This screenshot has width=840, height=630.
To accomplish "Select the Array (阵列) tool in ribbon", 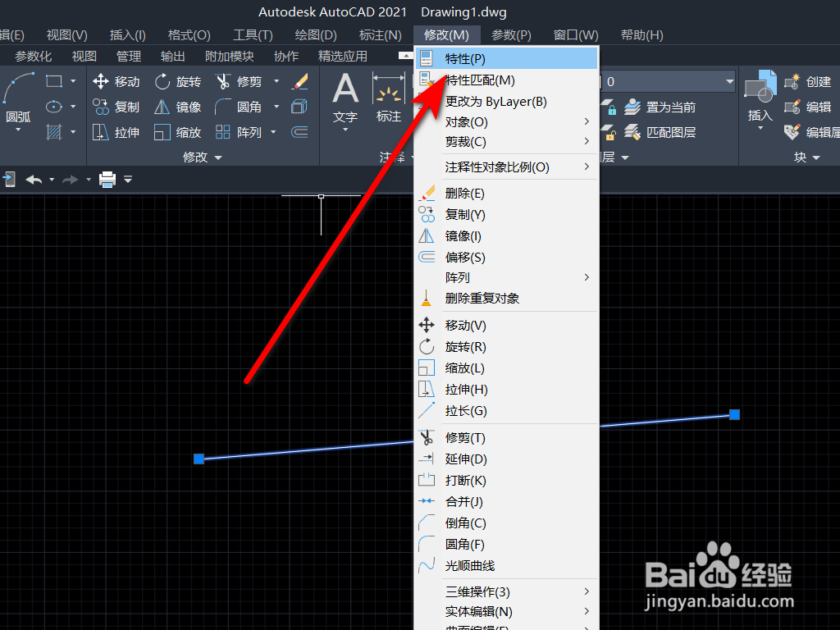I will [x=239, y=132].
